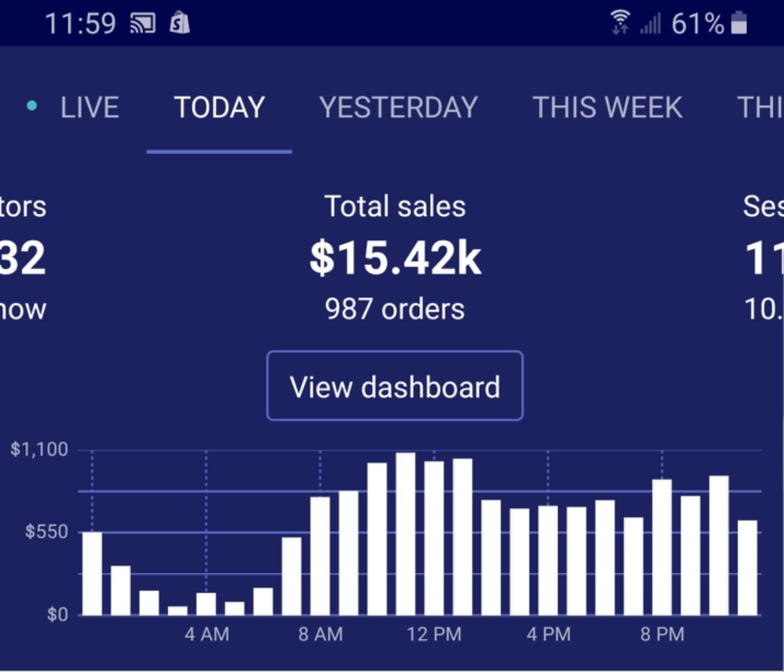
Task: Tap the last bar in sales chart
Action: (x=747, y=568)
